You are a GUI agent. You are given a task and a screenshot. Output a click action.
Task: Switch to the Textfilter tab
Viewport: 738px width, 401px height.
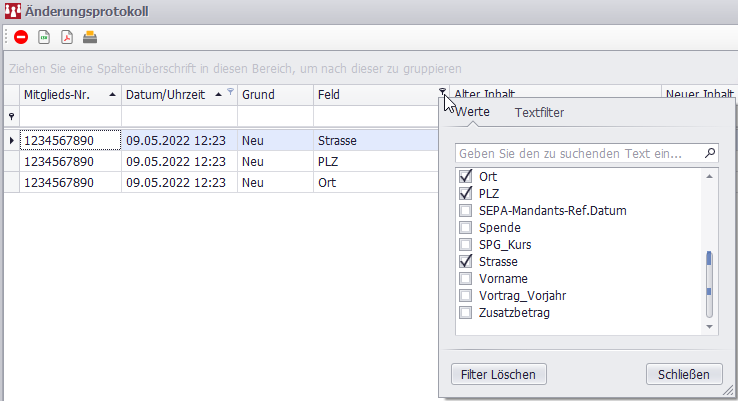(x=539, y=113)
